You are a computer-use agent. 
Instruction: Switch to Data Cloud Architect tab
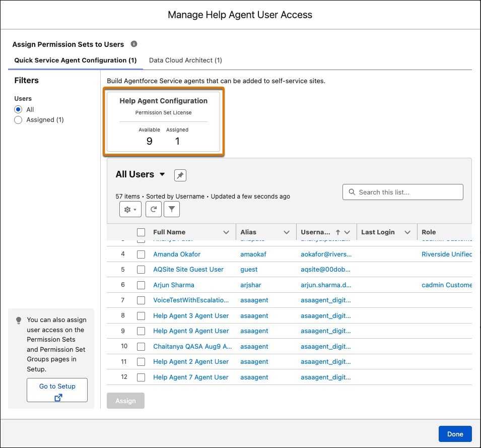pyautogui.click(x=185, y=60)
